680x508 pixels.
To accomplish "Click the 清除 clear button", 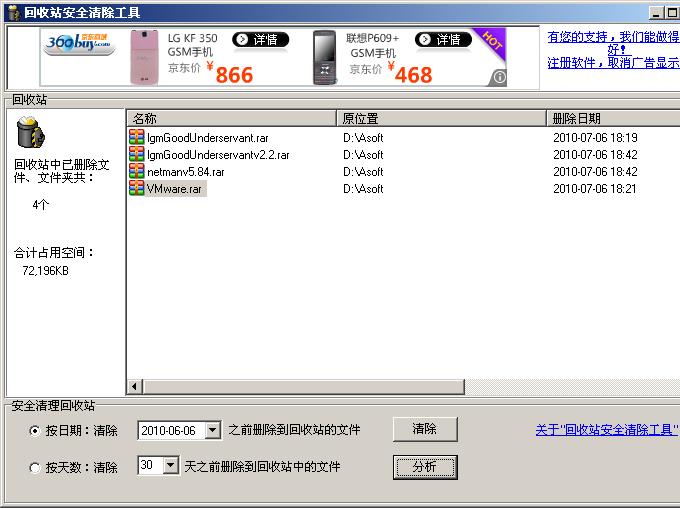I will click(x=425, y=429).
